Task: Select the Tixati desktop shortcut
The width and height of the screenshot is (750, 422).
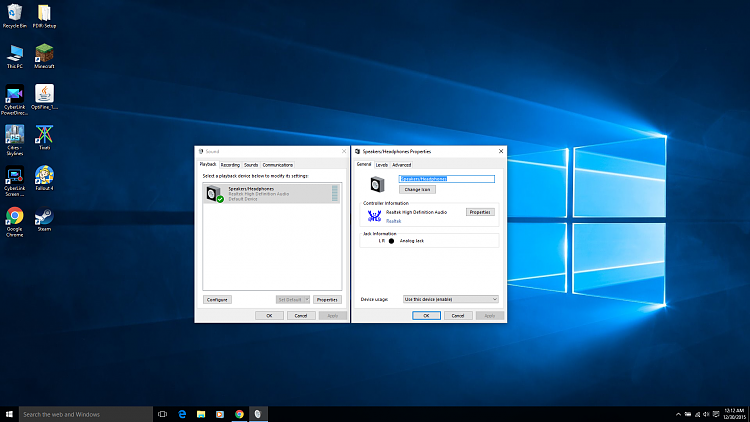Action: click(44, 138)
